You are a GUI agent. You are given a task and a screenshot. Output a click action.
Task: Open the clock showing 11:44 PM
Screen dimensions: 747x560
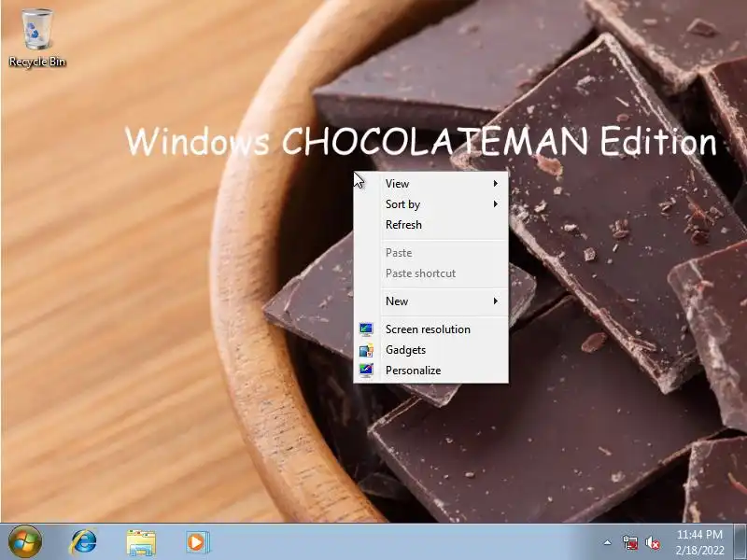[699, 542]
